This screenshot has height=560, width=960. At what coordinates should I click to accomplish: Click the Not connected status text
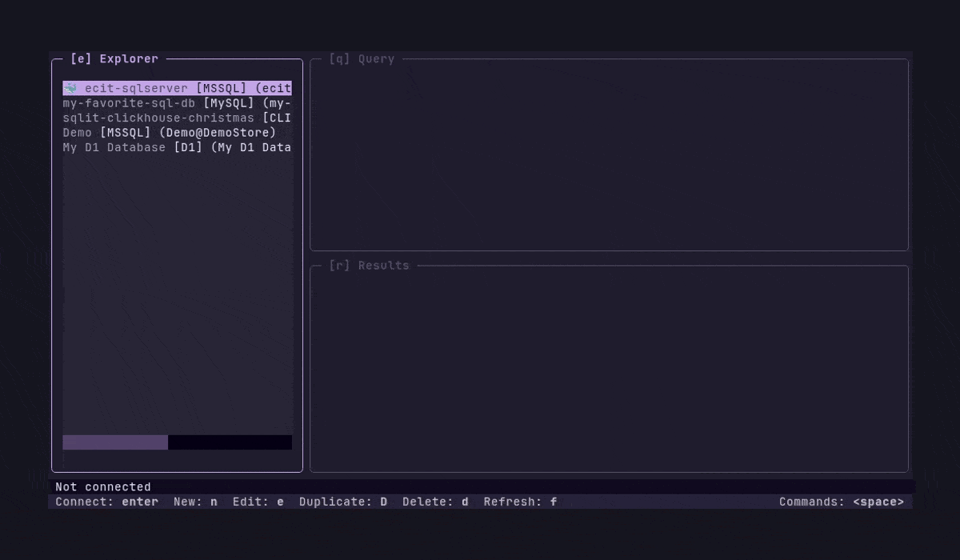click(x=104, y=486)
